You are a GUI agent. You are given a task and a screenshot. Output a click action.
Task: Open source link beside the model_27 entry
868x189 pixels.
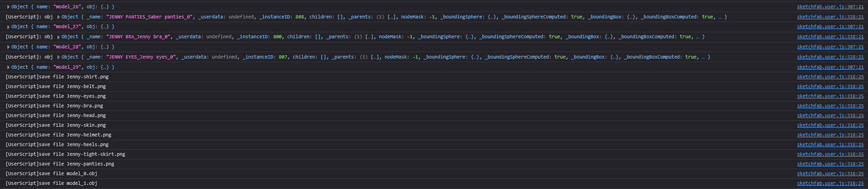830,27
